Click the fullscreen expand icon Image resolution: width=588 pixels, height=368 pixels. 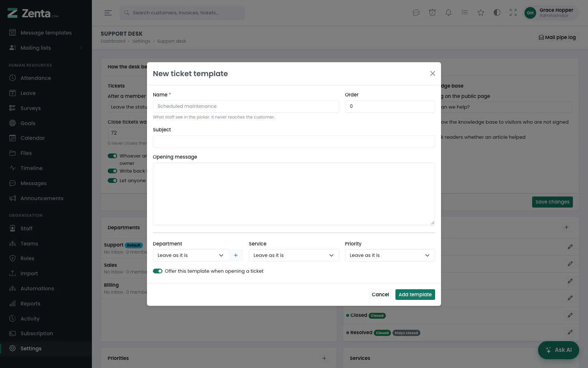click(513, 13)
